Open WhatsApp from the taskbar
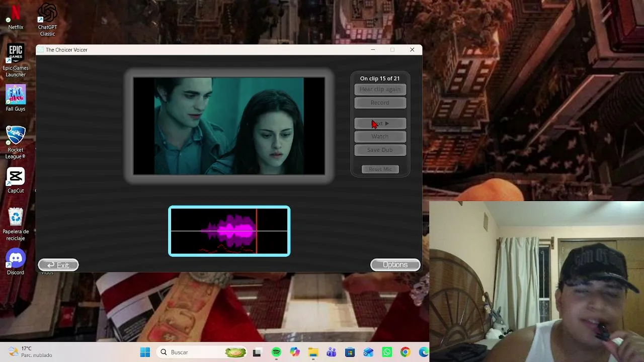The image size is (644, 362). [387, 352]
